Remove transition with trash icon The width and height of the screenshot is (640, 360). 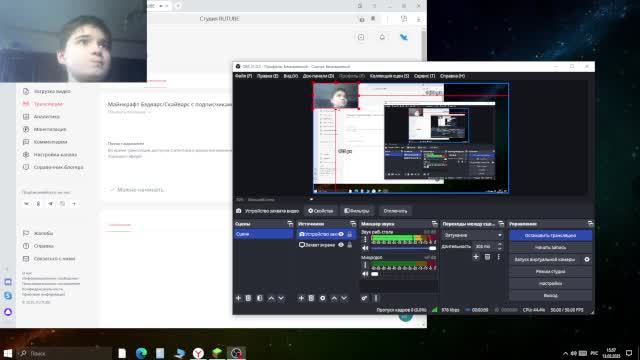pyautogui.click(x=487, y=257)
